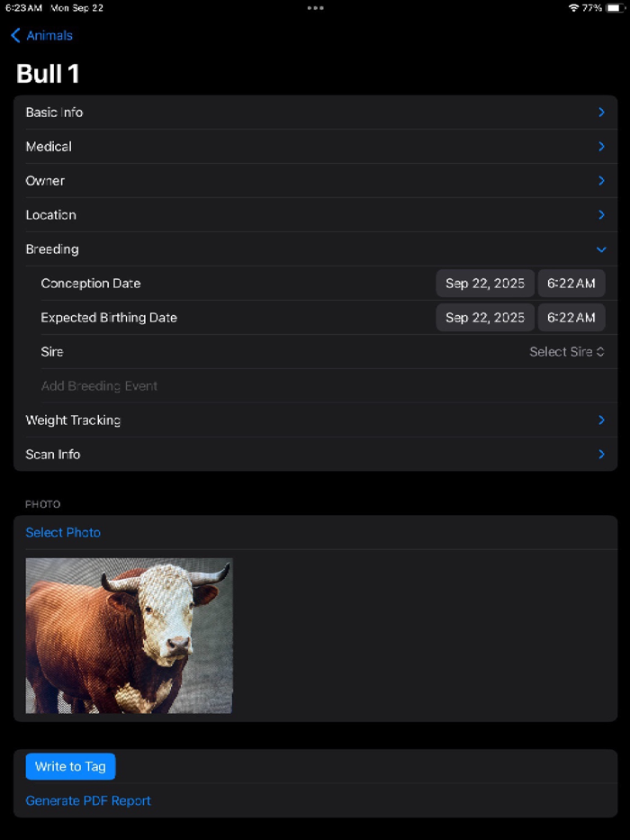Open the Medical section chevron
The image size is (630, 840).
pos(601,146)
